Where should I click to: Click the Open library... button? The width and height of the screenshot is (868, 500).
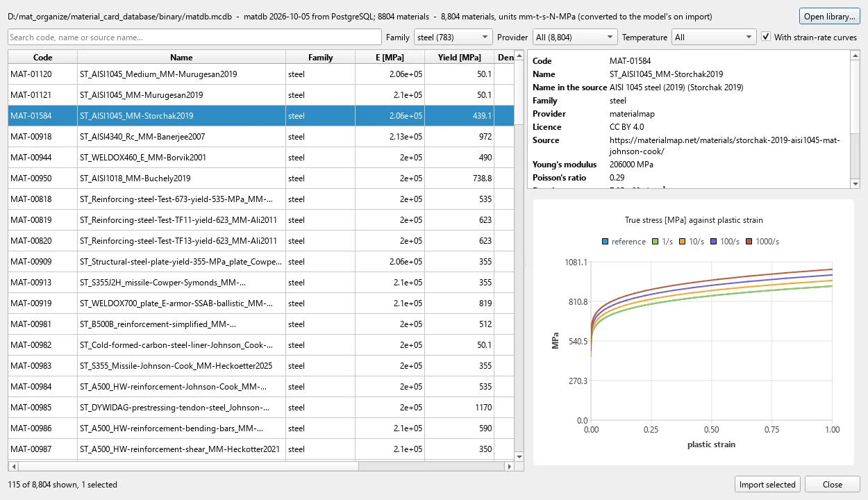pos(829,17)
